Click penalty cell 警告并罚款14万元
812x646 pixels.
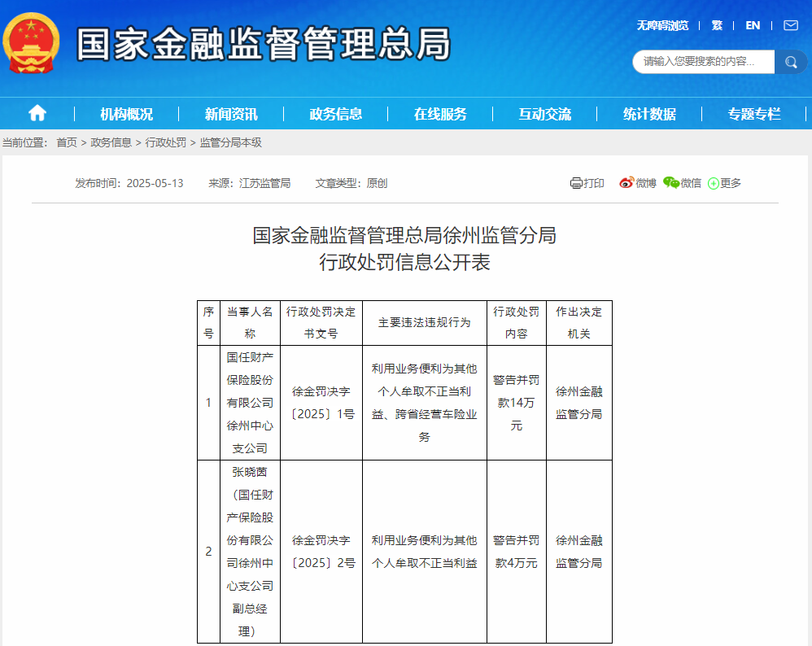click(x=517, y=403)
